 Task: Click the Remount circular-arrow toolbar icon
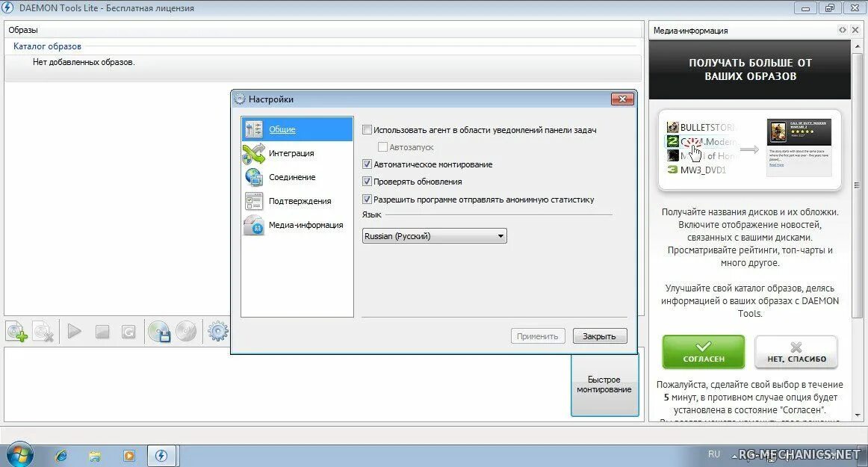tap(128, 332)
